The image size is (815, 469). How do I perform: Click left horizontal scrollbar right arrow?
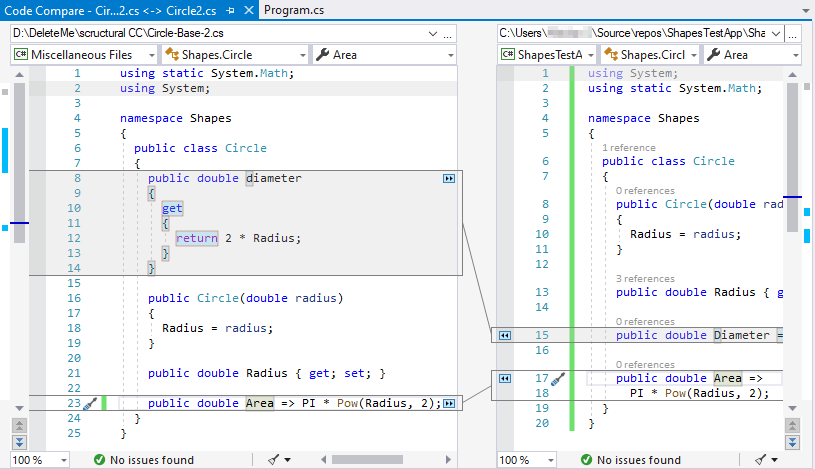pos(448,460)
